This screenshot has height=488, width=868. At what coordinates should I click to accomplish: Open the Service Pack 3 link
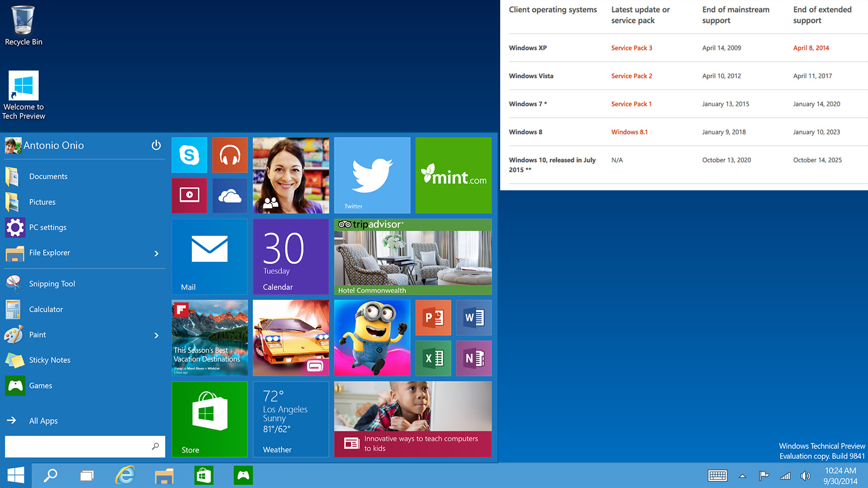(x=631, y=48)
